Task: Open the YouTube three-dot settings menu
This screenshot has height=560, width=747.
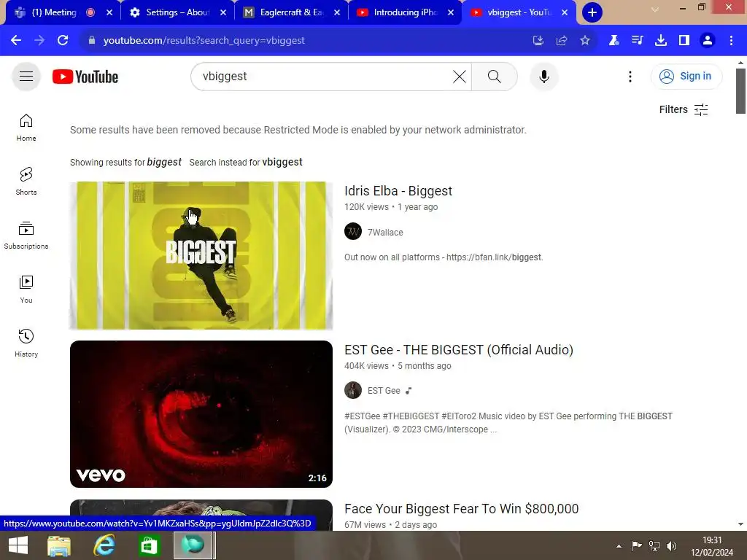Action: point(630,76)
